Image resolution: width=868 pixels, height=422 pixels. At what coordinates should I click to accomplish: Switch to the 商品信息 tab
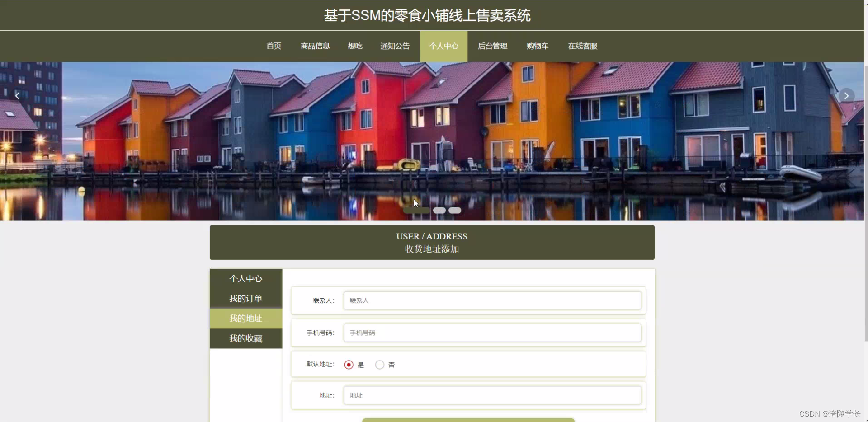point(315,46)
